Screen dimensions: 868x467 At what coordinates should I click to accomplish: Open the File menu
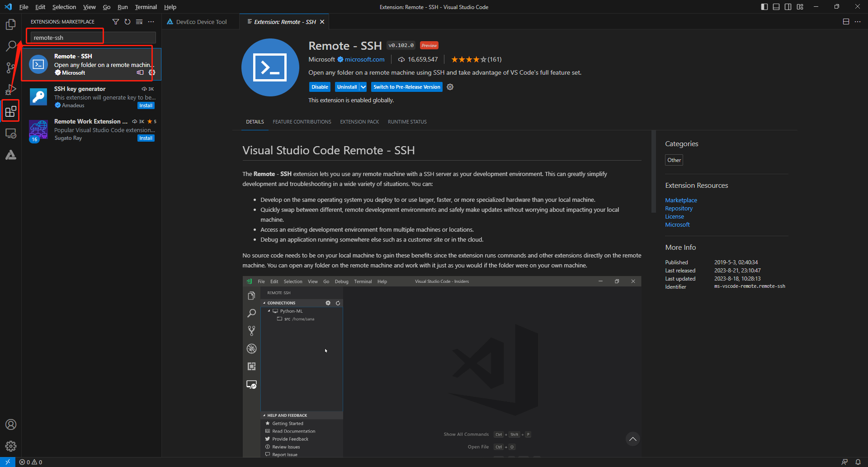coord(24,7)
